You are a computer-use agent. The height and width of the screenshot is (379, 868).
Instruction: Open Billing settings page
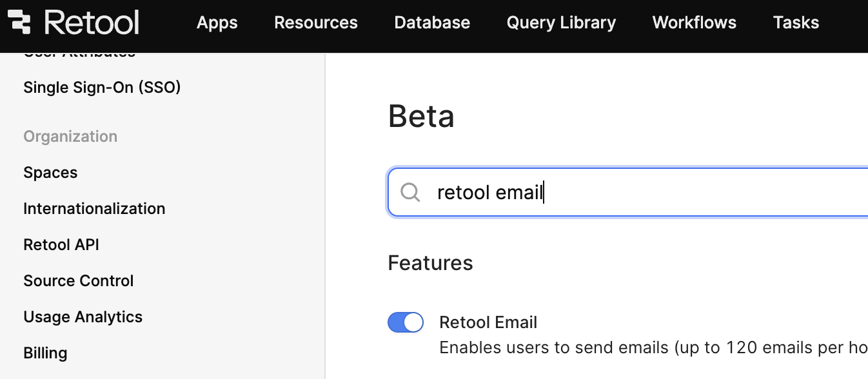[x=45, y=353]
